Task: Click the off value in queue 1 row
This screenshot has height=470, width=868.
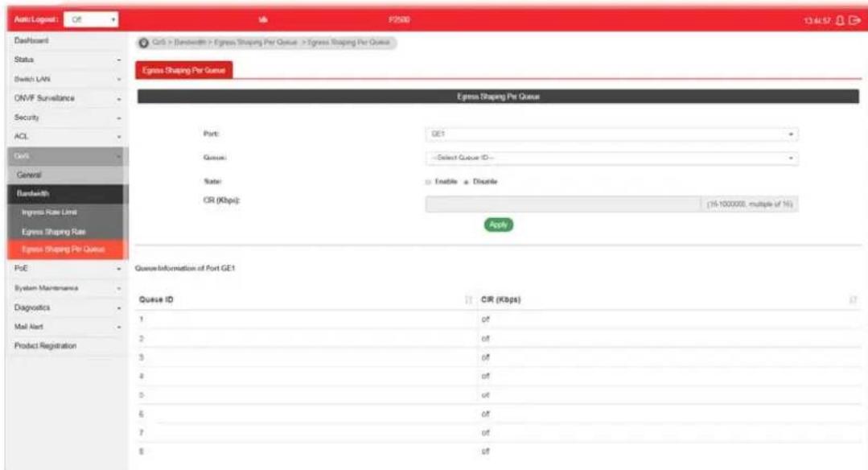Action: [485, 320]
